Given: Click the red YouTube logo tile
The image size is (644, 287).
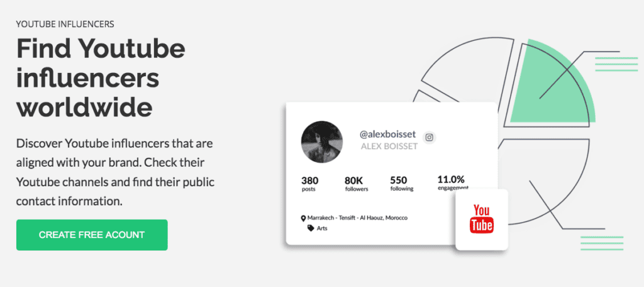Looking at the screenshot, I should (482, 218).
